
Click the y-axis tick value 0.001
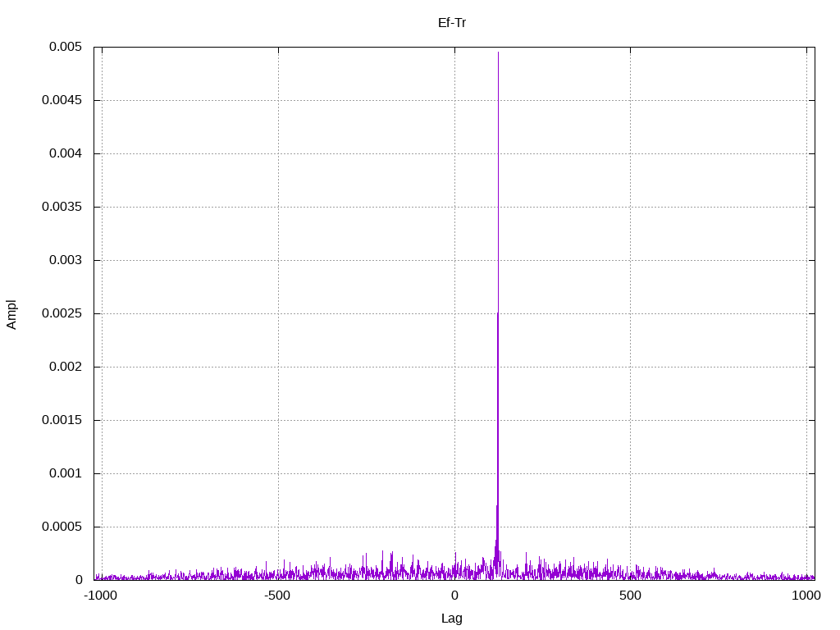click(x=66, y=473)
